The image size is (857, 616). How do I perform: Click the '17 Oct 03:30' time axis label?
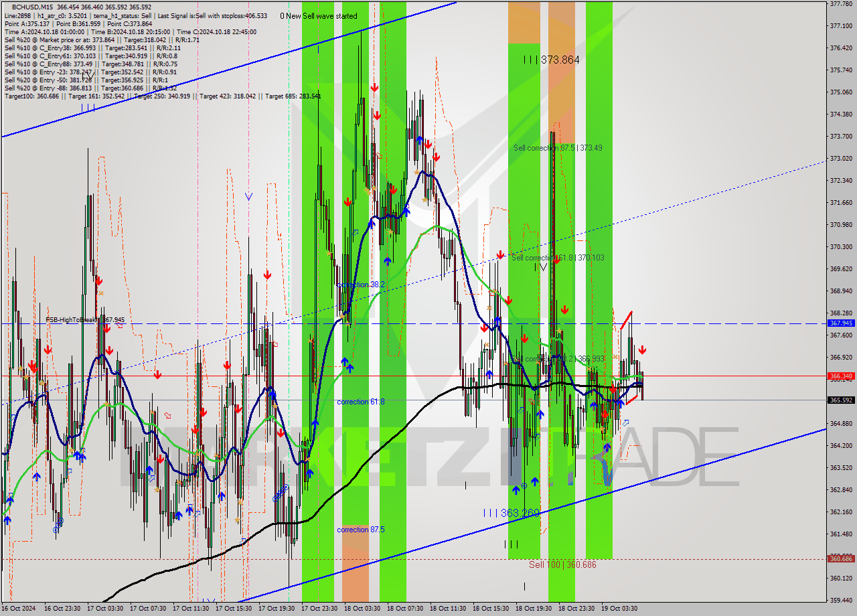105,609
